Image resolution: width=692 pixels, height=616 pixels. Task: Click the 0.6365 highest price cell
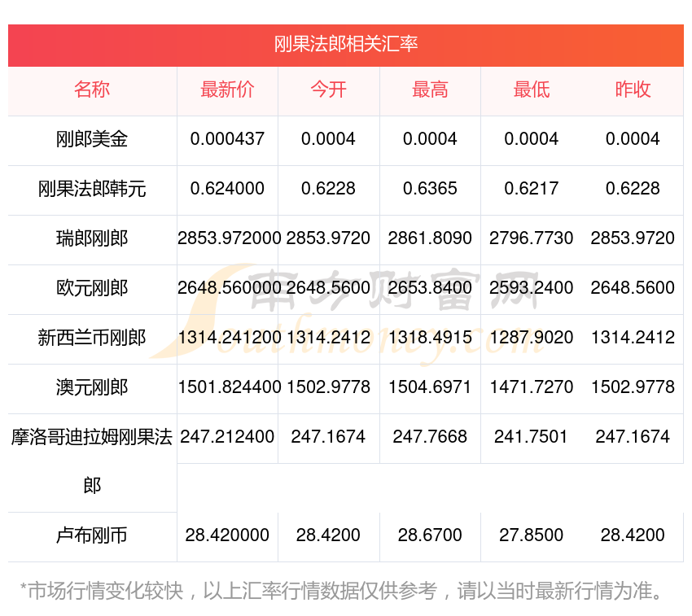coord(430,189)
